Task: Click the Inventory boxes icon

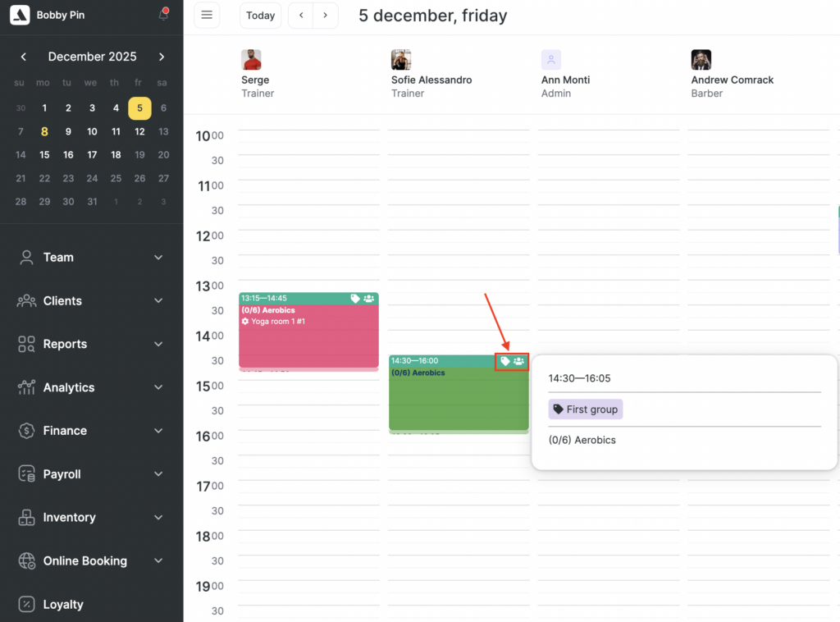Action: click(26, 518)
